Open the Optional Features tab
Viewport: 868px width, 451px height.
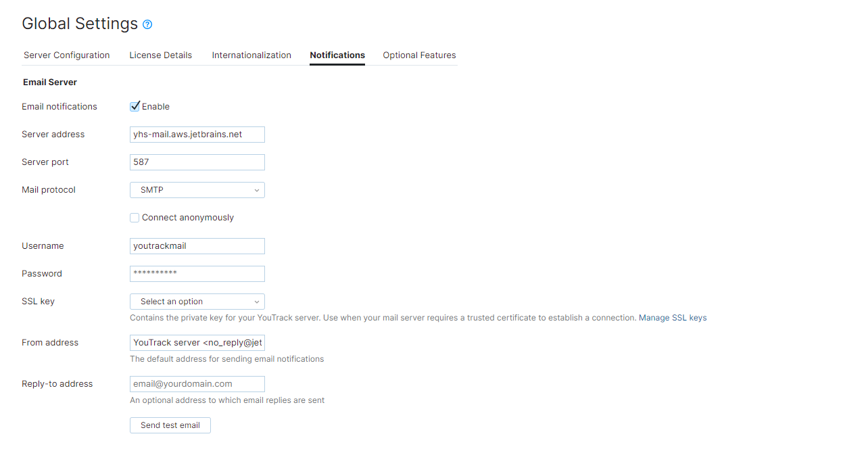pyautogui.click(x=419, y=55)
